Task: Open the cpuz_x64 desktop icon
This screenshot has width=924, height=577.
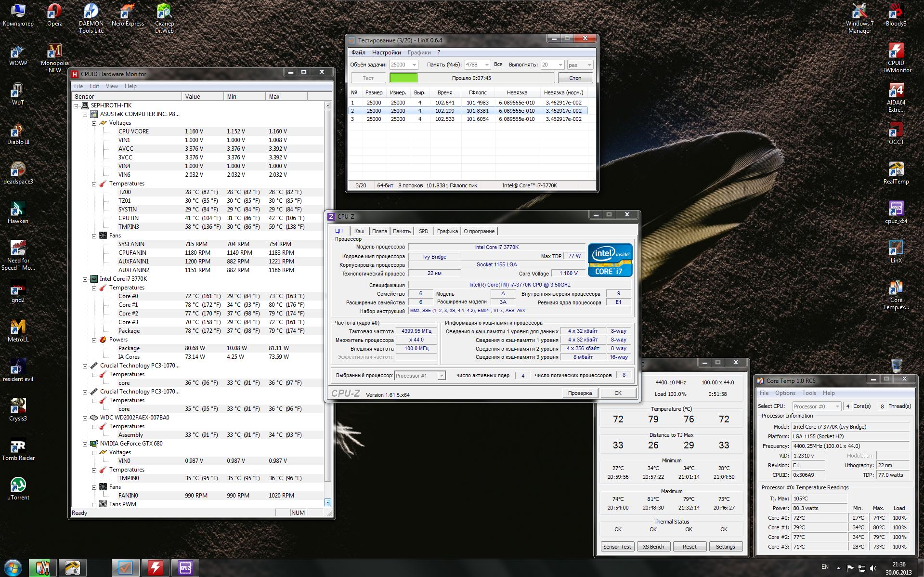Action: 896,212
